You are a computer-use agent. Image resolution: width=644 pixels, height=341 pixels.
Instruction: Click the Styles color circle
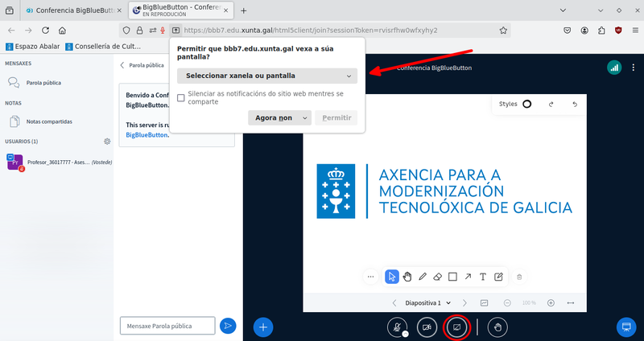527,104
